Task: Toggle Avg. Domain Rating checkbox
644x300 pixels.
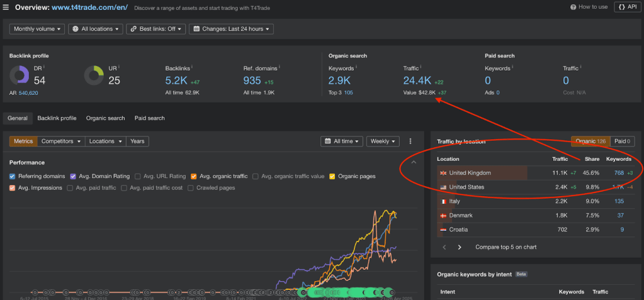Action: tap(73, 176)
